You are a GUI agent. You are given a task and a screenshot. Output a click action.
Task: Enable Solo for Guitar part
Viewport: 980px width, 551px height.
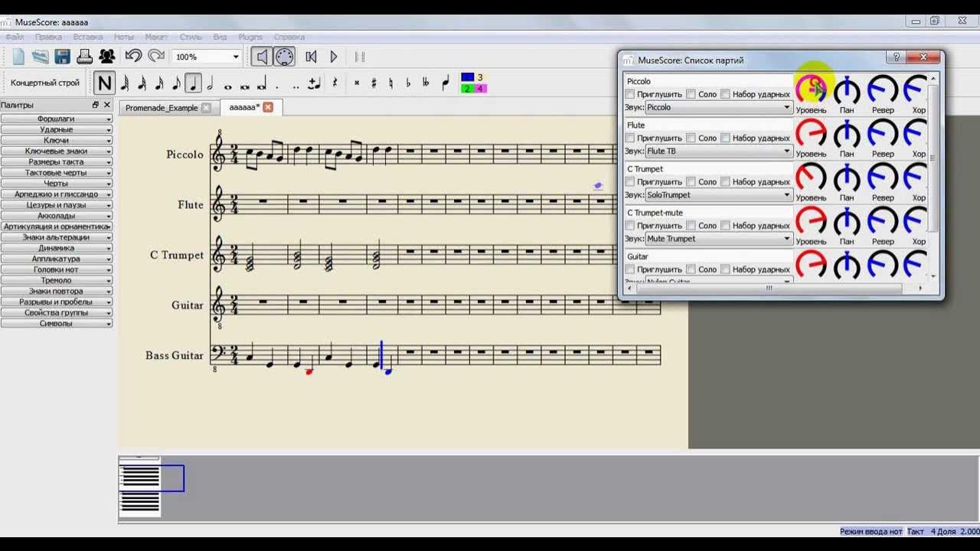click(x=691, y=269)
